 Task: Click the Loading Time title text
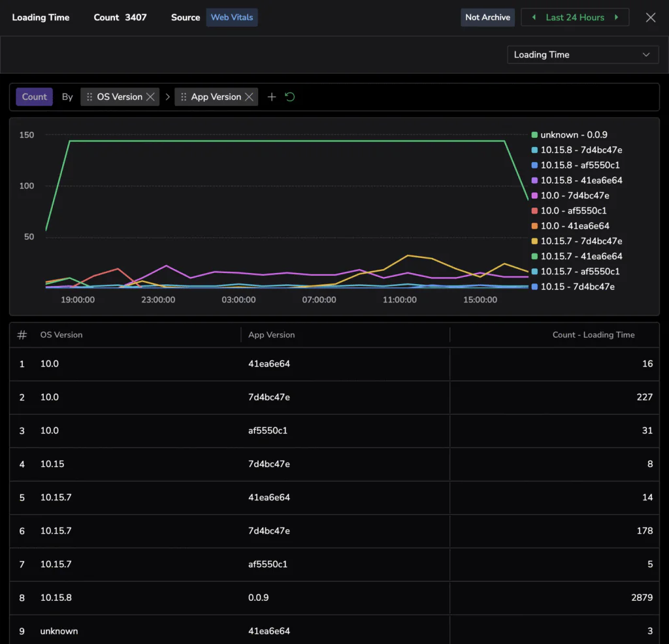(x=41, y=18)
